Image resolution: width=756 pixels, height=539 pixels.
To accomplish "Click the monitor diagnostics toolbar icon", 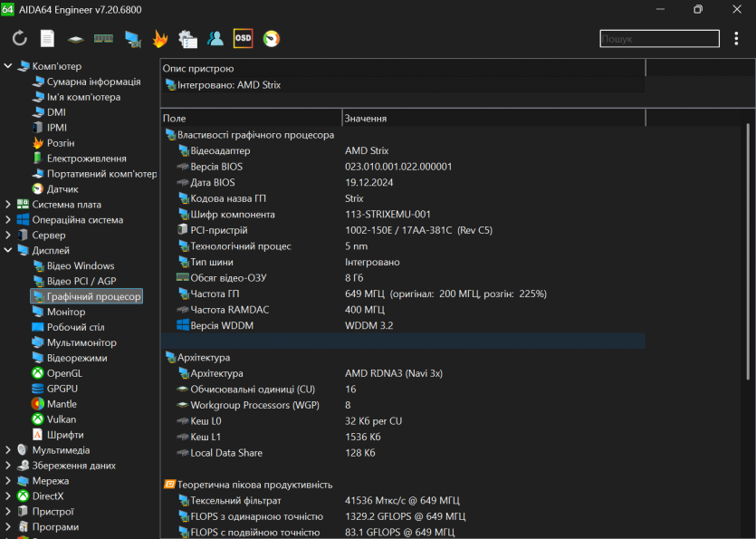I will click(x=132, y=39).
